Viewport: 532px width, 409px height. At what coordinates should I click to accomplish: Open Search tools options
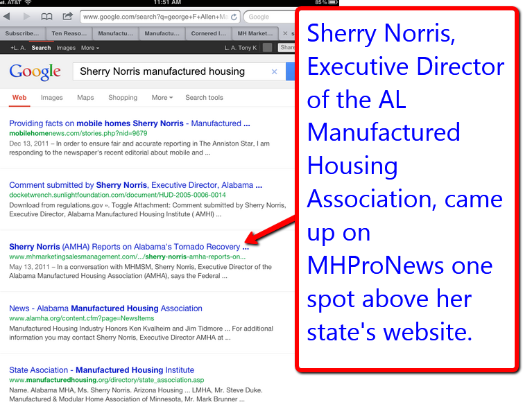pyautogui.click(x=204, y=98)
